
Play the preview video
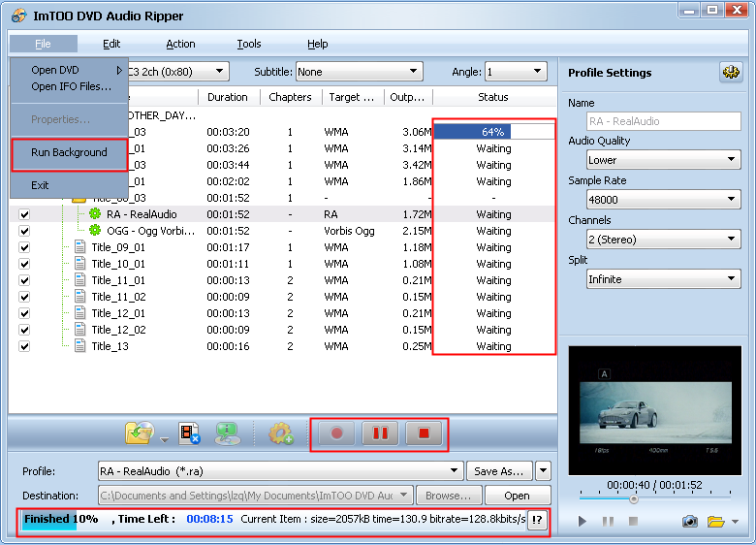click(583, 522)
